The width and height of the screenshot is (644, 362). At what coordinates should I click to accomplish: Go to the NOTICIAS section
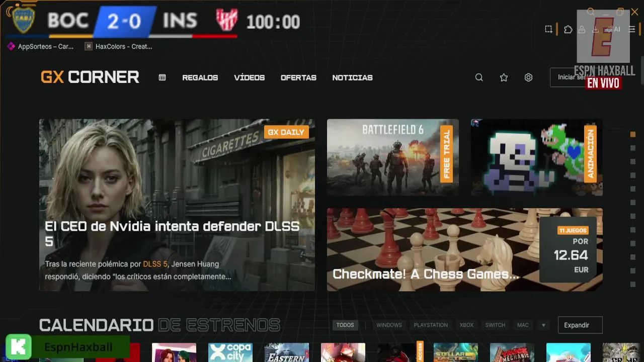coord(352,77)
